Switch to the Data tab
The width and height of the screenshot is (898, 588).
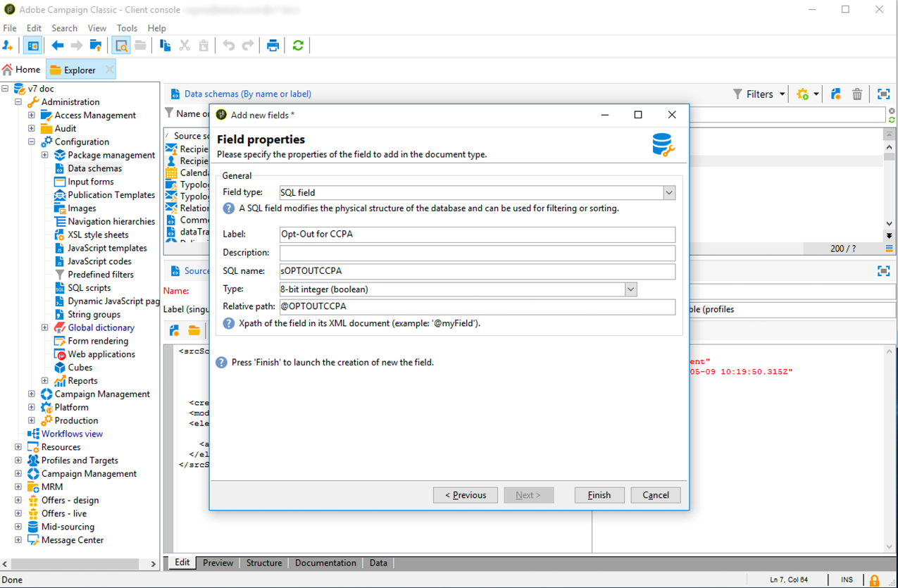click(x=378, y=563)
